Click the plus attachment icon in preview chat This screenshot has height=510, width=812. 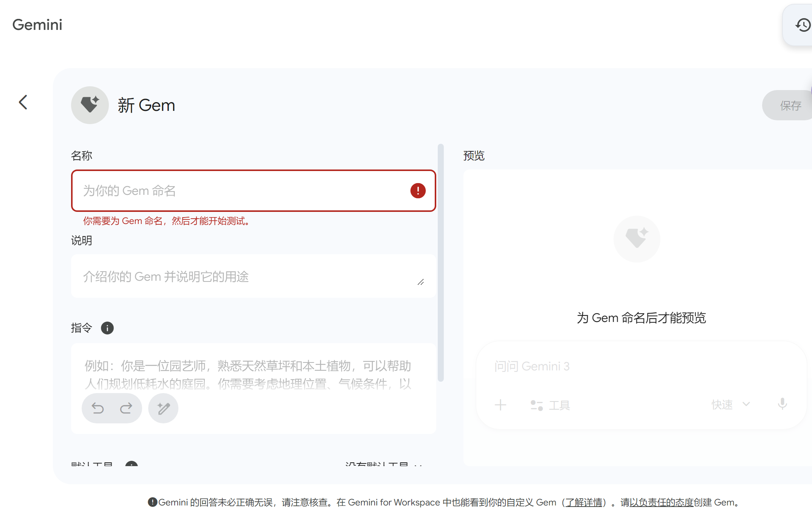[x=501, y=404]
